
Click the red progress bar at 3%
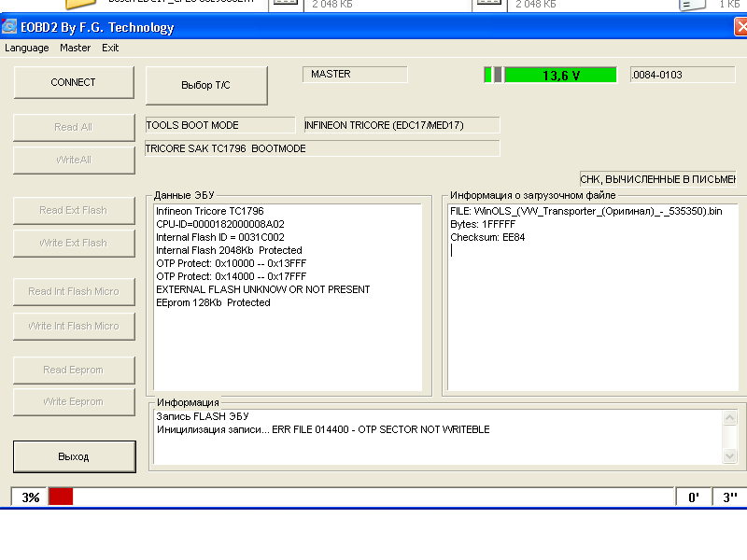61,497
